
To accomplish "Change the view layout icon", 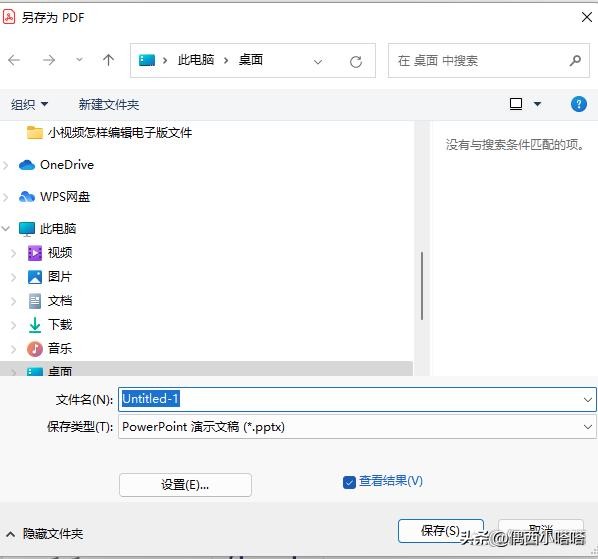I will [516, 104].
